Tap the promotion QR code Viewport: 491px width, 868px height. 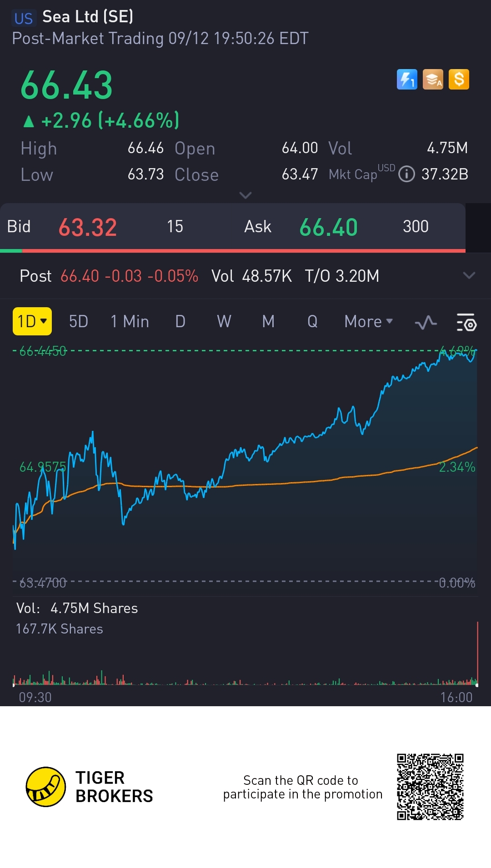point(430,787)
